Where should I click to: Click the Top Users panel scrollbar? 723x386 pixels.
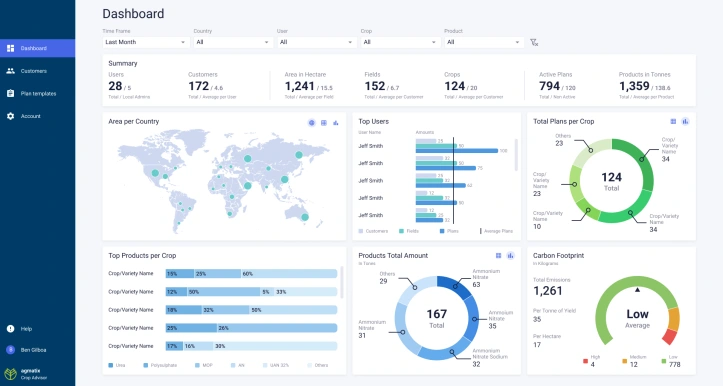[516, 154]
